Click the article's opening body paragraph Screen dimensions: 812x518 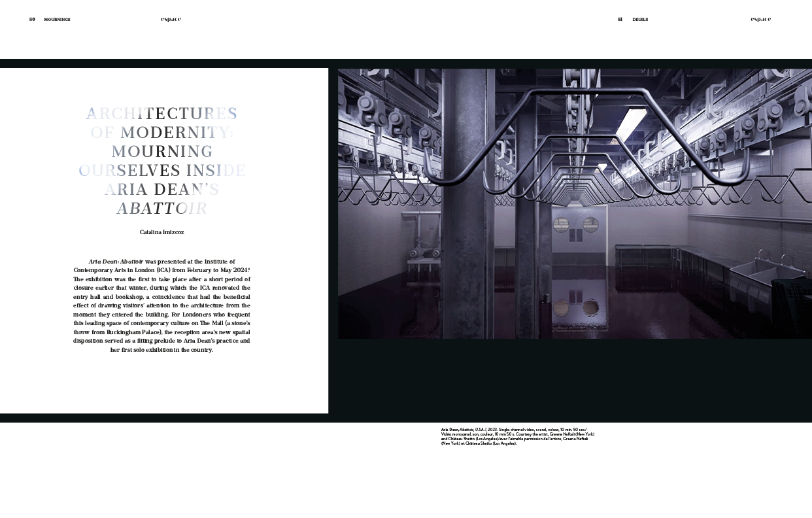[x=161, y=305]
